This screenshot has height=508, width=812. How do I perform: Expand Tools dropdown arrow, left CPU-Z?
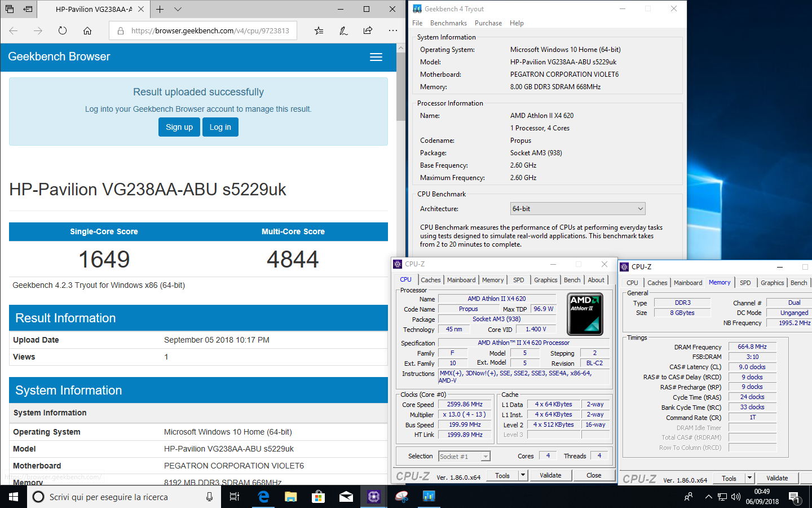[x=523, y=476]
